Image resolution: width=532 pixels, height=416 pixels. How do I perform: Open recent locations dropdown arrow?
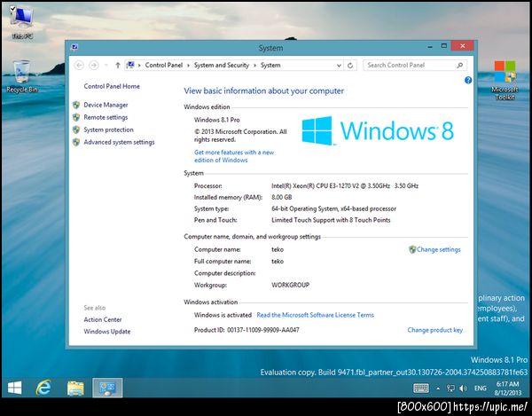click(x=106, y=65)
